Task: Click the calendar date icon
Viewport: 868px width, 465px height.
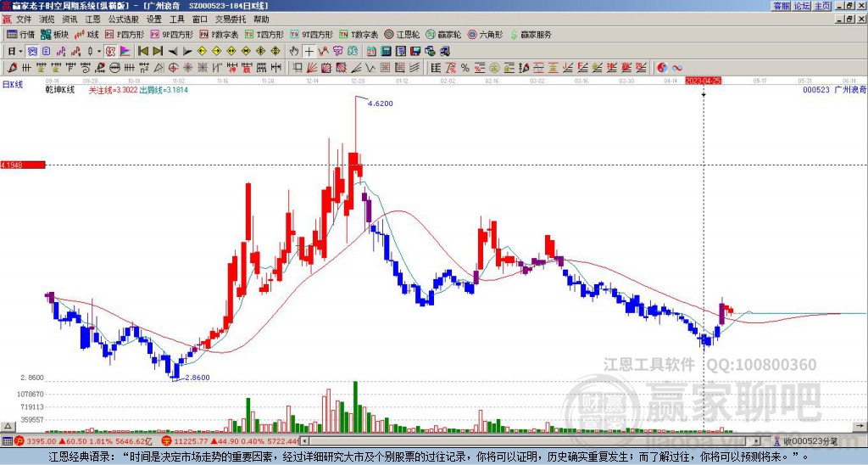Action: [x=371, y=51]
